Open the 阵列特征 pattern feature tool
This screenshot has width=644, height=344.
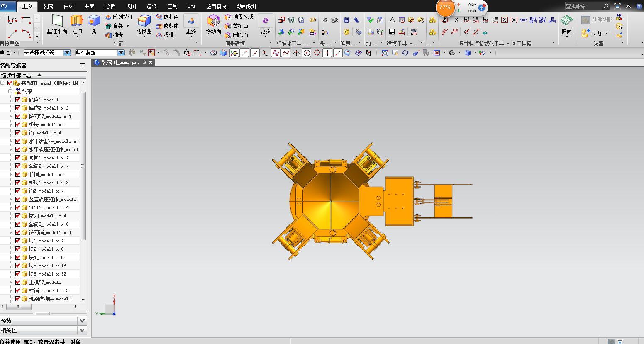[119, 17]
